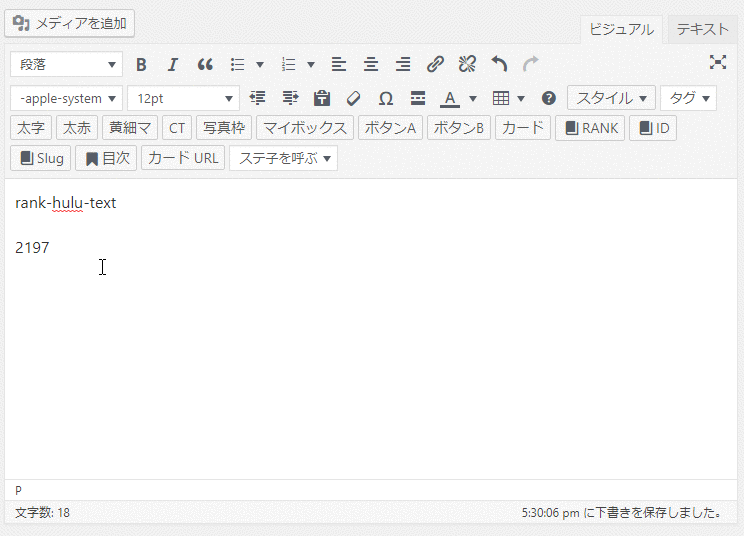Viewport: 744px width, 536px height.
Task: Align text left
Action: pos(339,64)
